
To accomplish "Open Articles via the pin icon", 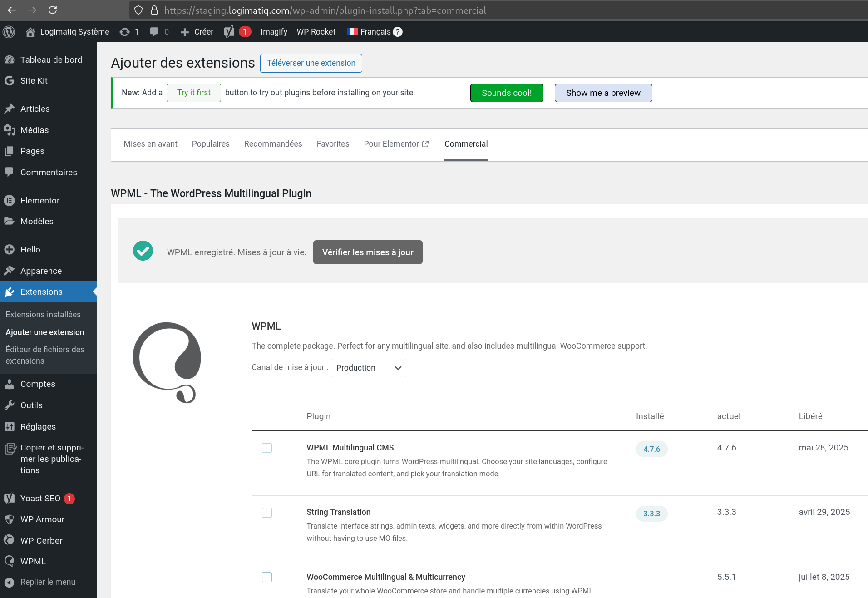I will pos(10,109).
